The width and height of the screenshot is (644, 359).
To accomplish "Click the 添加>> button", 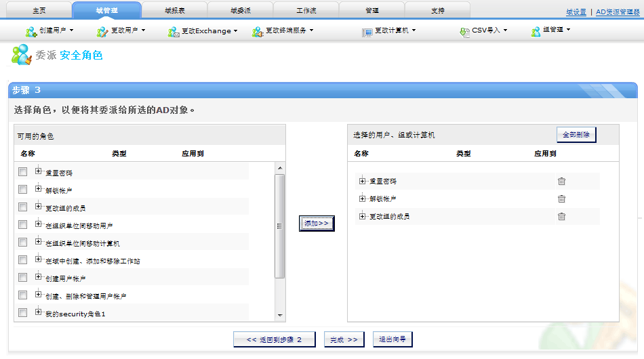I will (x=317, y=224).
